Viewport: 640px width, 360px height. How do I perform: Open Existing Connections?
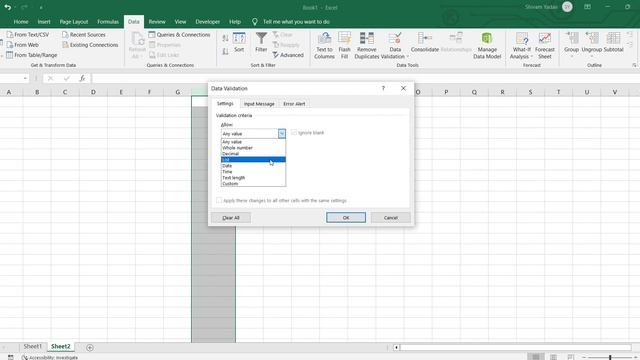pyautogui.click(x=90, y=45)
